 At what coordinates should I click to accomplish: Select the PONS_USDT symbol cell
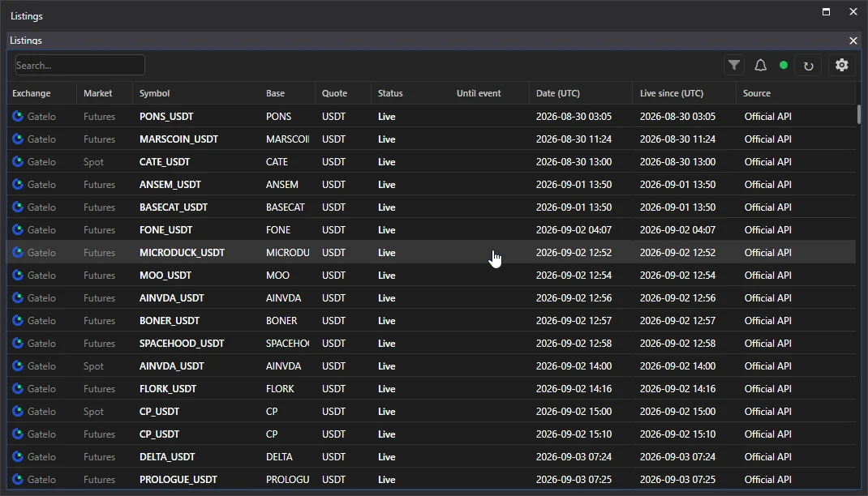[166, 116]
